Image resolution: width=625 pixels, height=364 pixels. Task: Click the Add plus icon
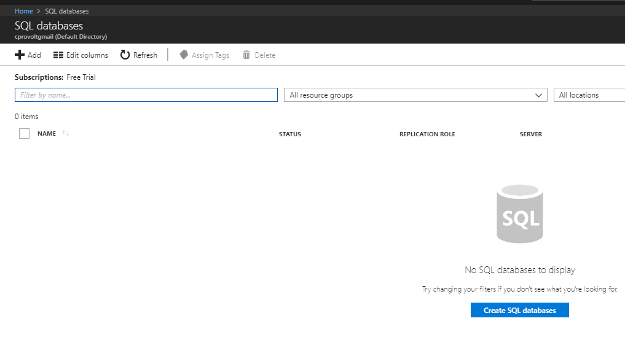pyautogui.click(x=20, y=55)
